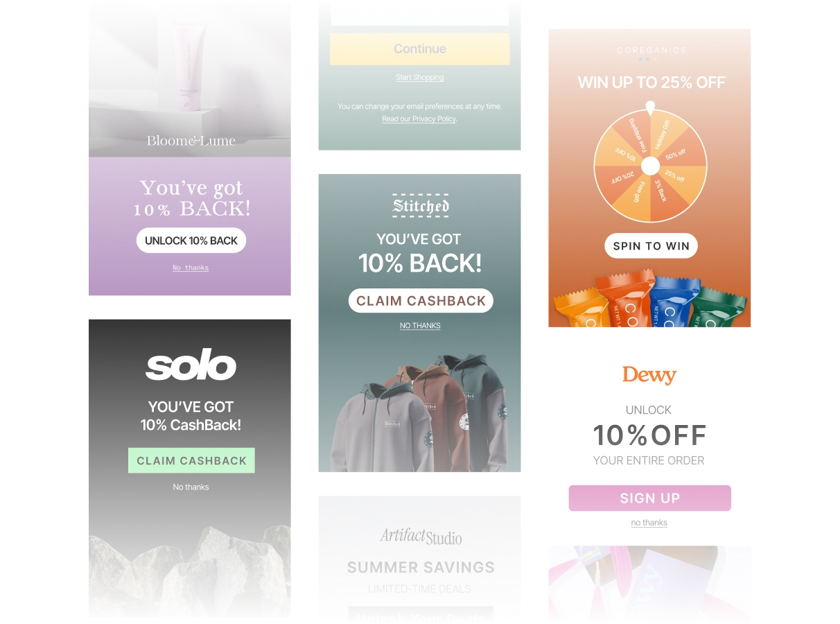Open the Start Shopping link
Image resolution: width=840 pixels, height=624 pixels.
tap(420, 78)
